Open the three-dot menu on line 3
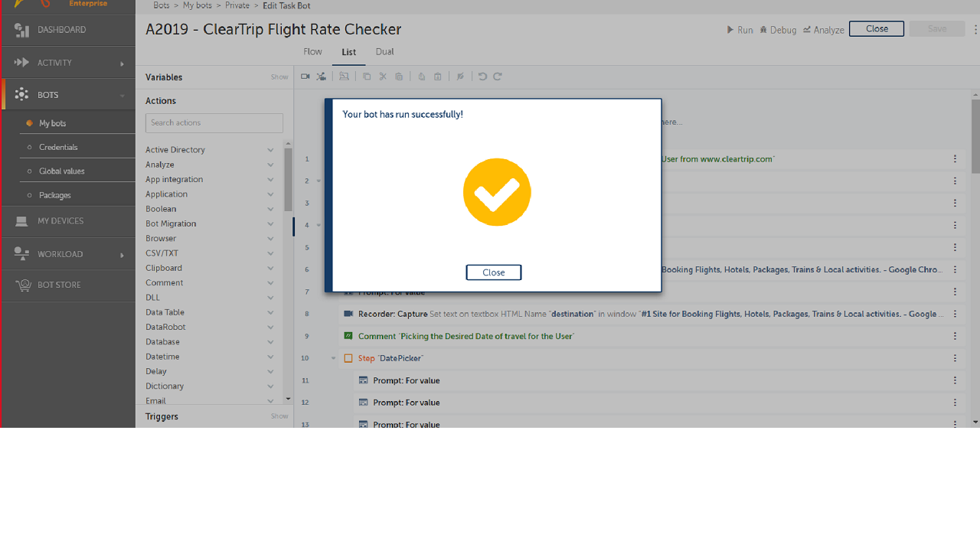The image size is (980, 551). pos(955,204)
